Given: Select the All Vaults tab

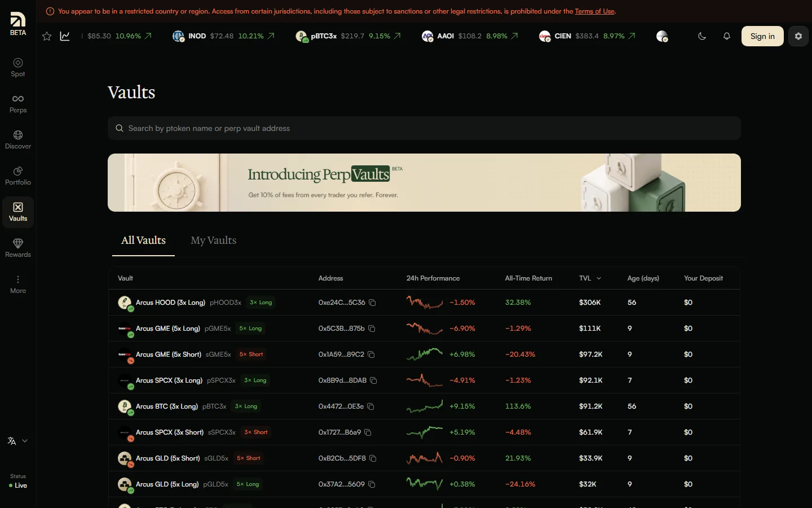Looking at the screenshot, I should [143, 240].
